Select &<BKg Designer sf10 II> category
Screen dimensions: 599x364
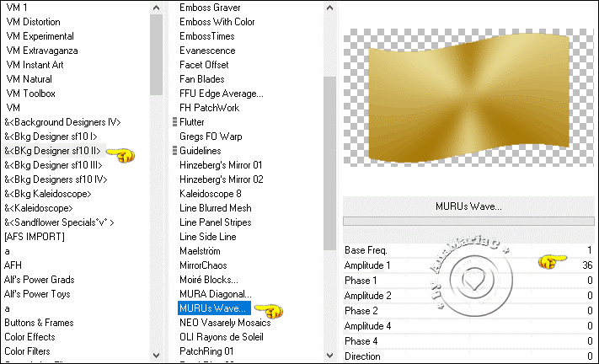coord(52,151)
